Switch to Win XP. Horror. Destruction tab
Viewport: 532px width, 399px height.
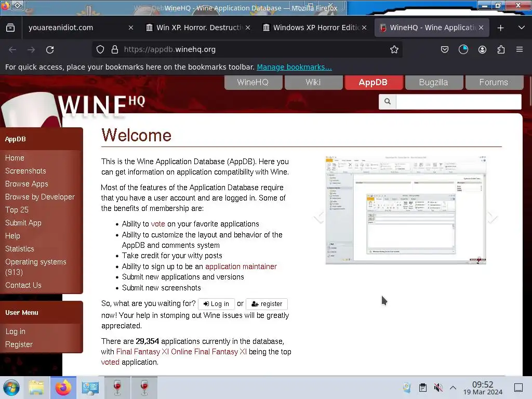(199, 28)
